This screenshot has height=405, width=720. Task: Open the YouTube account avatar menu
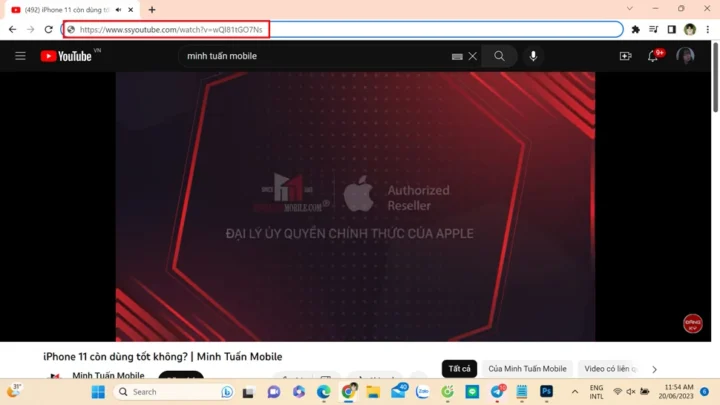pyautogui.click(x=685, y=56)
